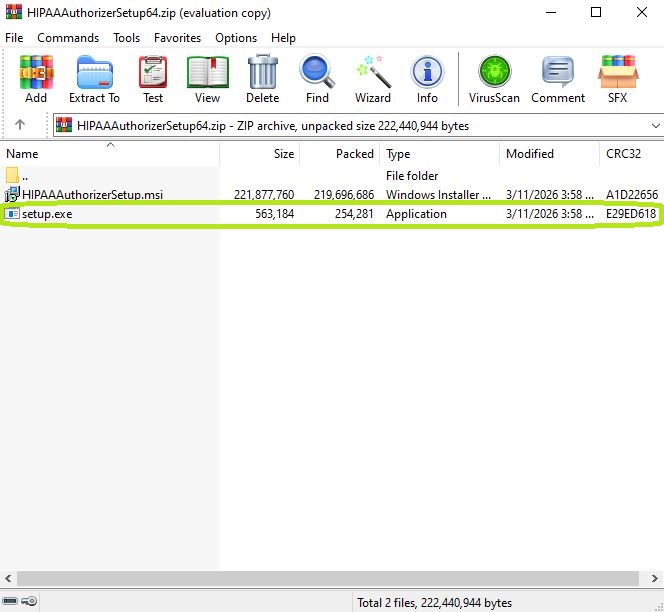
Task: Click packed value 219,696,686
Action: [344, 195]
